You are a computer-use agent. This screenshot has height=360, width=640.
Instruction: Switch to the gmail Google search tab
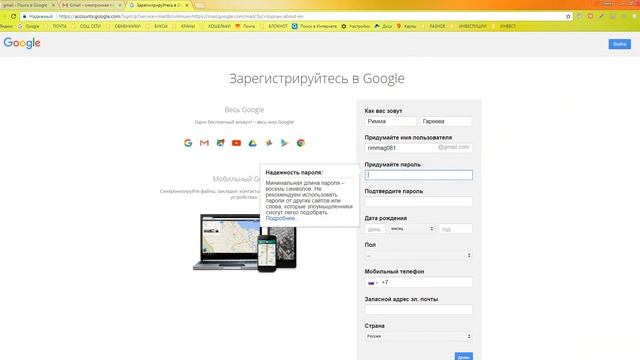[27, 5]
